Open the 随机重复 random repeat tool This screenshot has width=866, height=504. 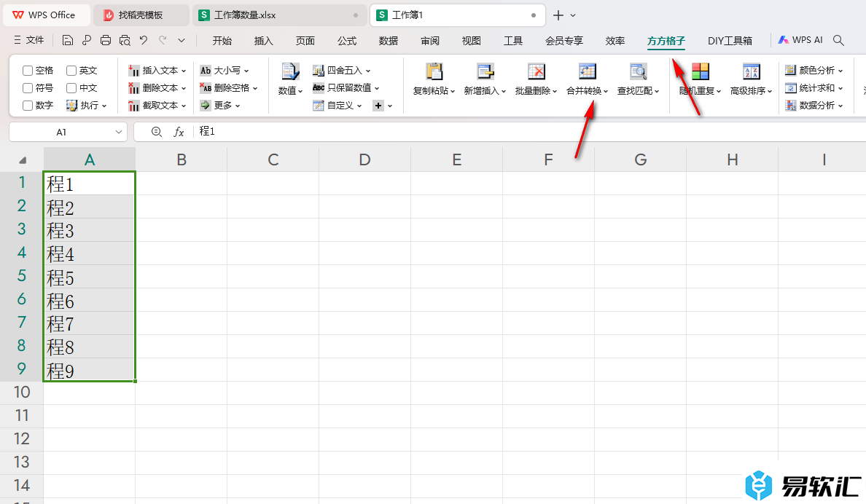click(x=701, y=79)
